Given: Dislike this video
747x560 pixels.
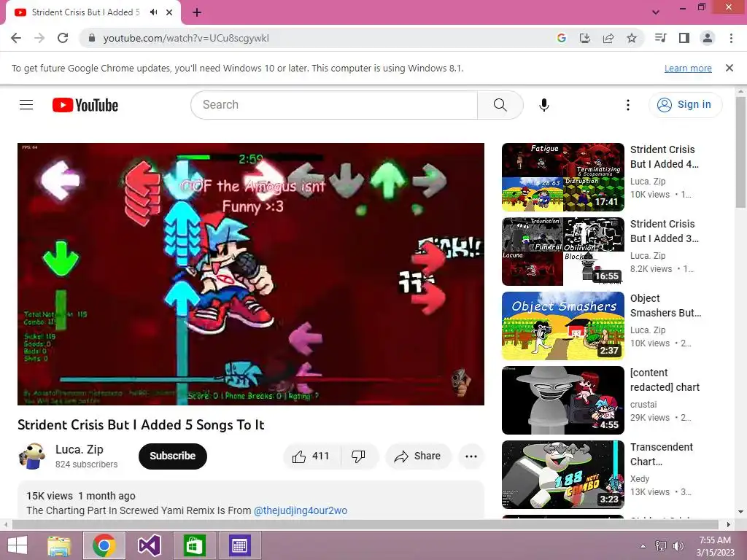Looking at the screenshot, I should coord(359,456).
